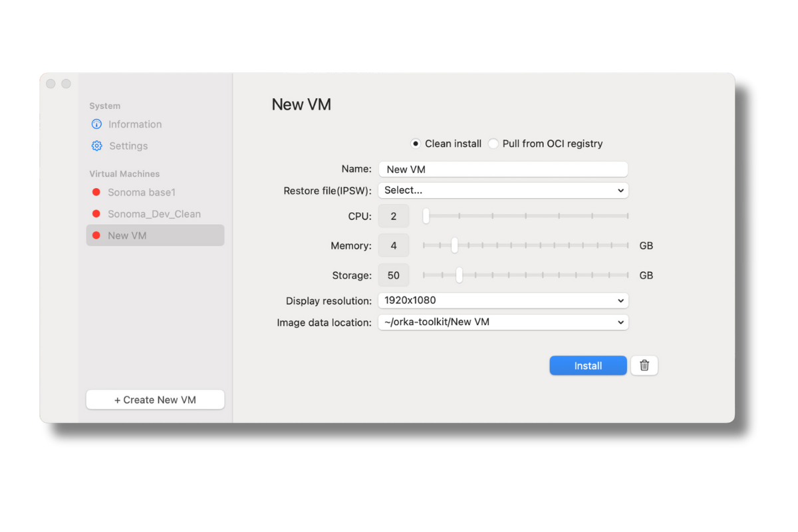Click the red status dot of Sonoma_Dev_Clean
The height and width of the screenshot is (532, 798).
pos(96,214)
